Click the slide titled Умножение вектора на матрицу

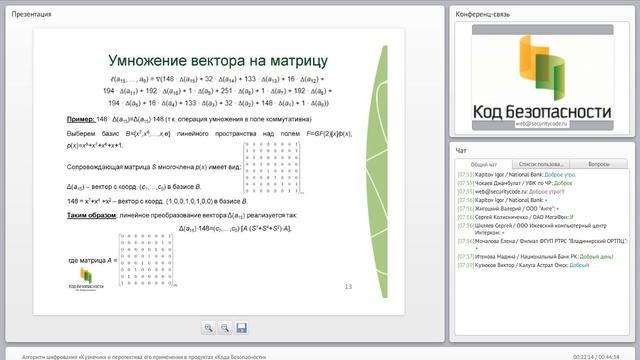point(219,171)
